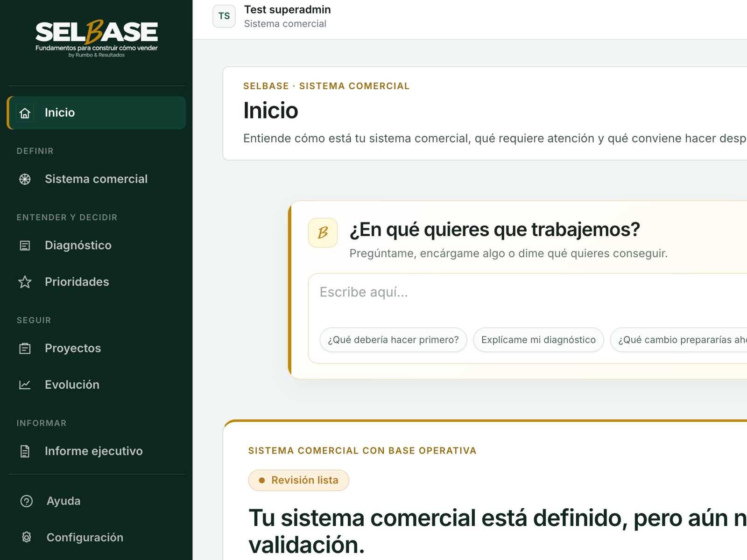The height and width of the screenshot is (560, 747).
Task: Click the SELBASE logo in the sidebar
Action: click(x=97, y=39)
